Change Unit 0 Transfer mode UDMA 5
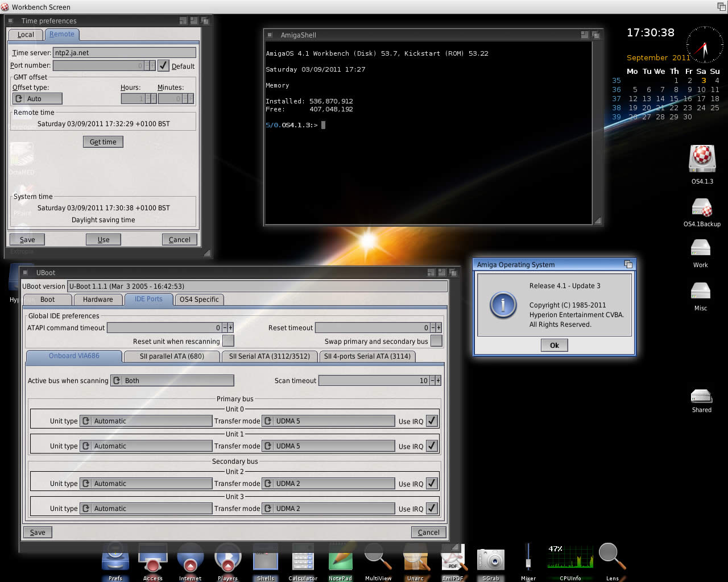728x582 pixels. coord(328,421)
